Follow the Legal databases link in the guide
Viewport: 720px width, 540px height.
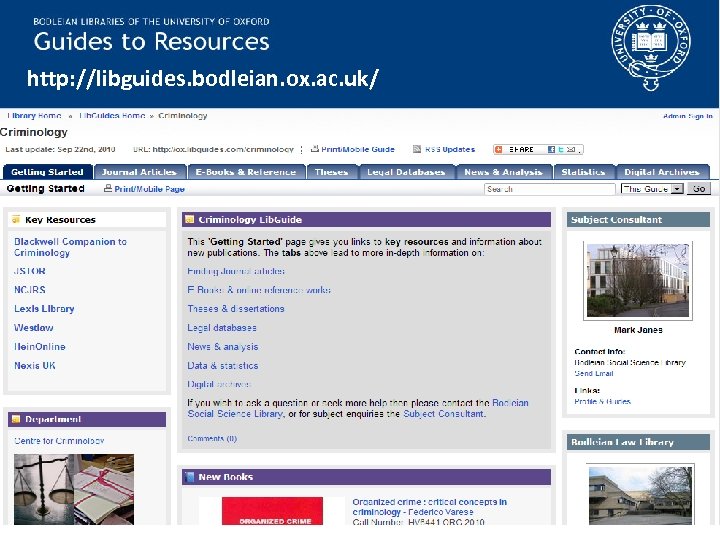point(222,328)
